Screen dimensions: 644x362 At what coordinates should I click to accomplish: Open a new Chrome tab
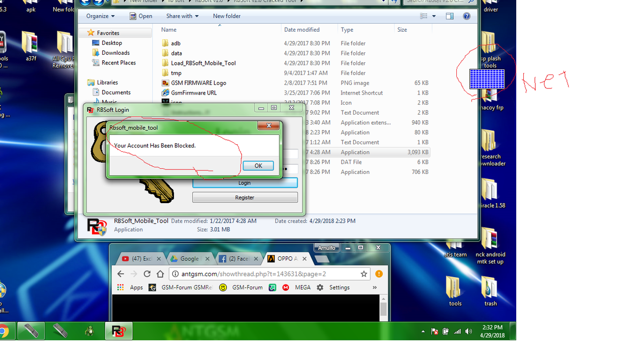pyautogui.click(x=322, y=259)
